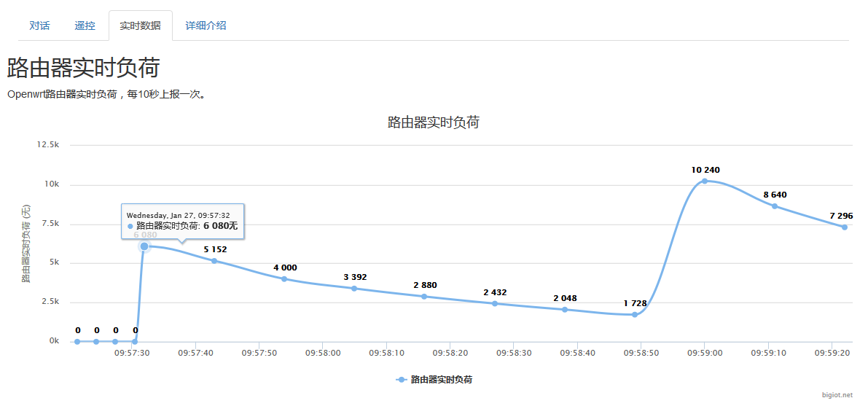Click the highlighted 6 080 data point
The width and height of the screenshot is (868, 406).
pyautogui.click(x=144, y=246)
